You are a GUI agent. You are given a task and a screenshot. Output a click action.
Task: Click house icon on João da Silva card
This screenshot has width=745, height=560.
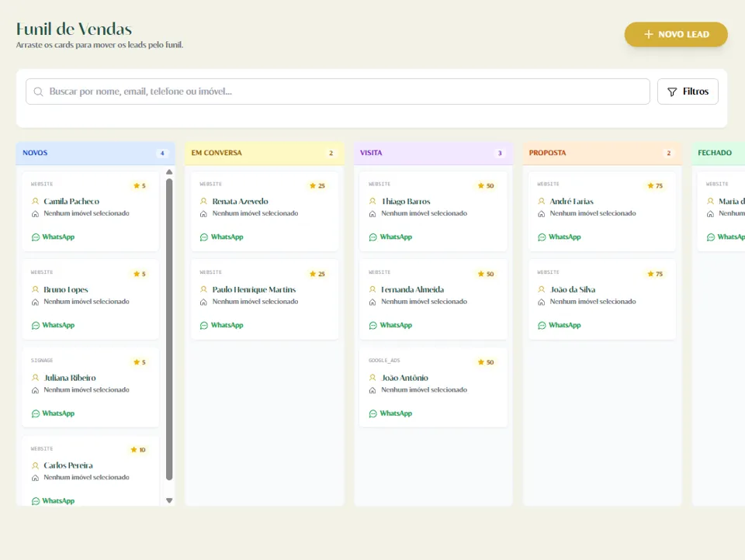pos(541,302)
